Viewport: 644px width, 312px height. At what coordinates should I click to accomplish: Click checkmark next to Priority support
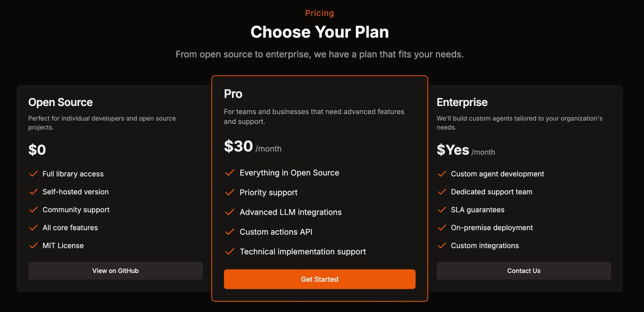pos(230,192)
